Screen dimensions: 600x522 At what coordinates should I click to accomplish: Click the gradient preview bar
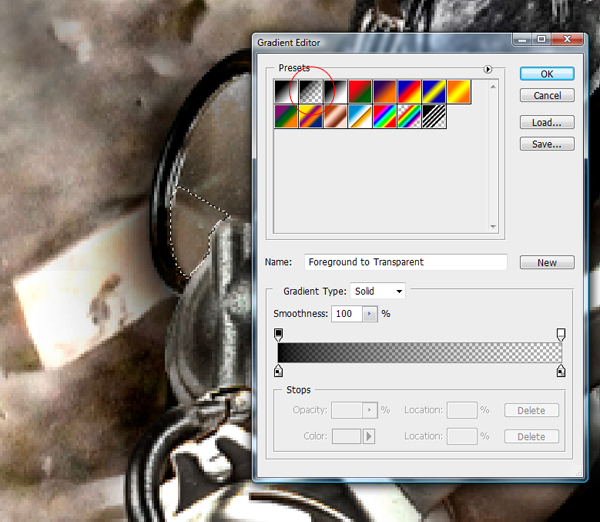tap(420, 352)
